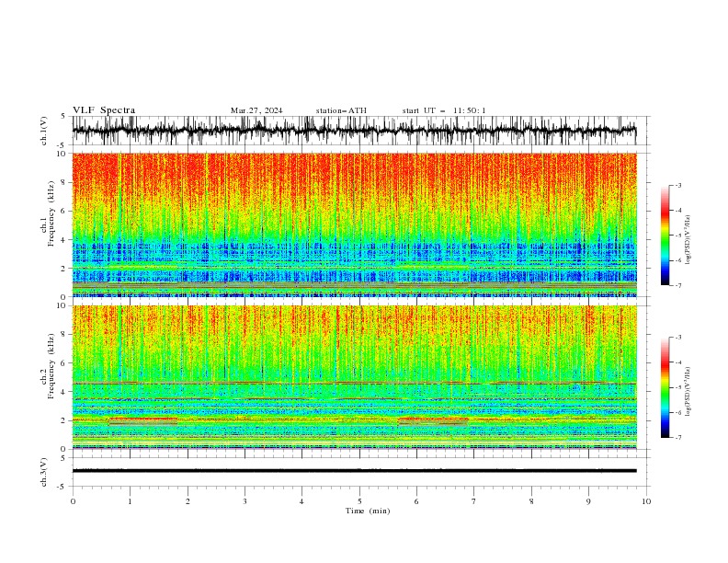
Task: Click the "-5" tick on ch.1 color bar
Action: [x=677, y=236]
